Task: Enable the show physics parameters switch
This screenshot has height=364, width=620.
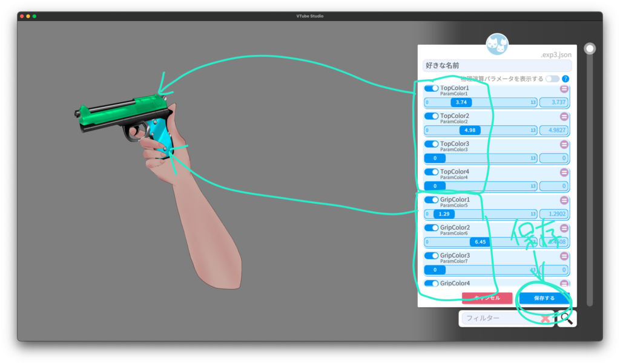Action: [x=552, y=79]
